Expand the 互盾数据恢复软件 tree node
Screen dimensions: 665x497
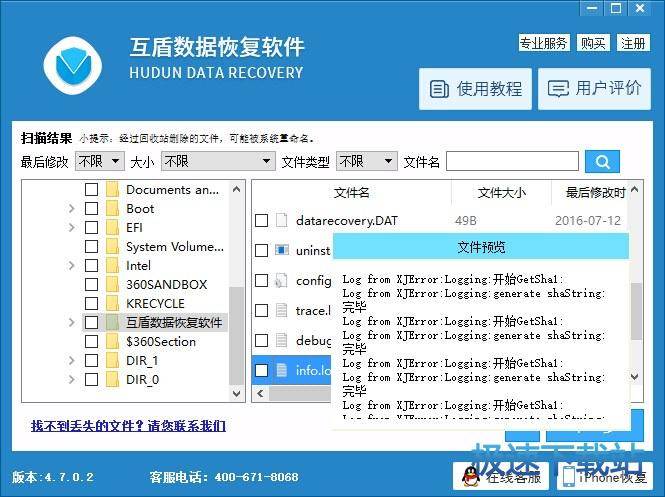click(71, 323)
